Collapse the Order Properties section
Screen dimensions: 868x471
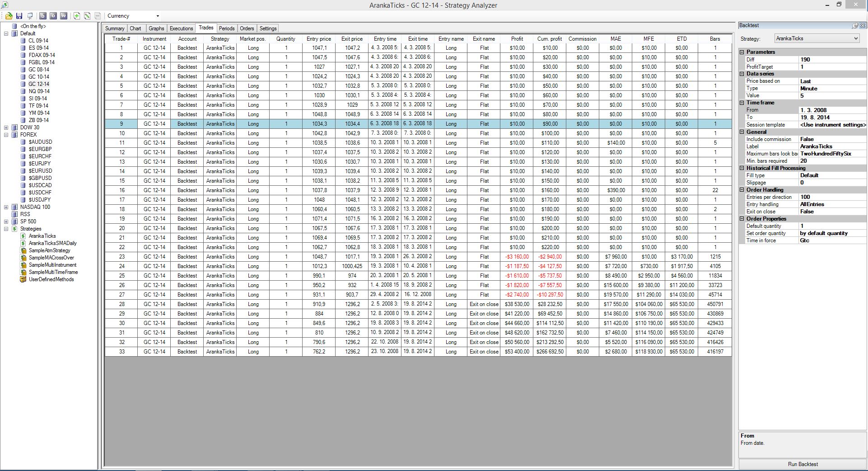742,219
